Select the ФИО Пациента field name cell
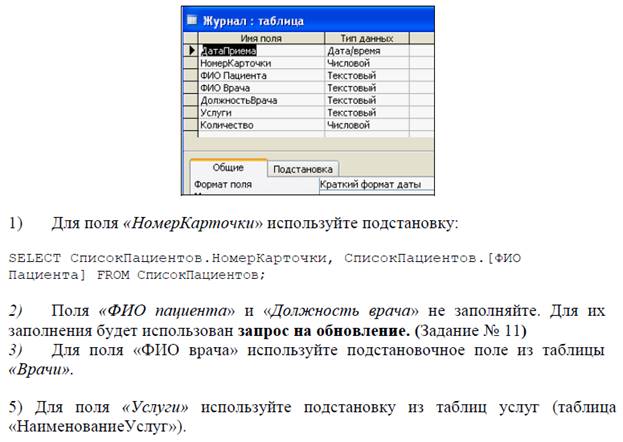Image resolution: width=623 pixels, height=442 pixels. pyautogui.click(x=261, y=75)
